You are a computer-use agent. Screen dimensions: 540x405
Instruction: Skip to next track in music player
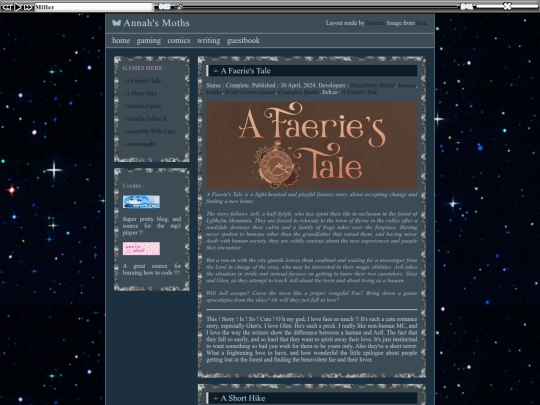point(28,7)
